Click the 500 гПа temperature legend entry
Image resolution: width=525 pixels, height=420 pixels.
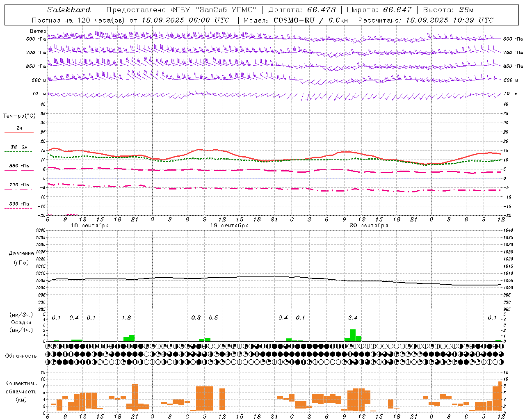(19, 204)
